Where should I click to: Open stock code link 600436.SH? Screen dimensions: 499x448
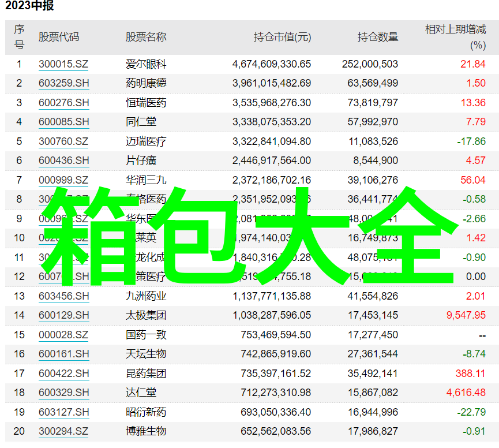(63, 160)
